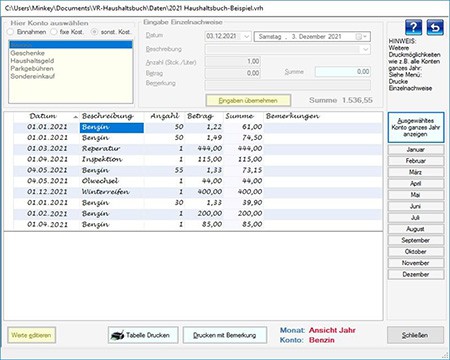Select the highlighted Benzin cell in first row
This screenshot has width=450, height=360.
click(112, 127)
